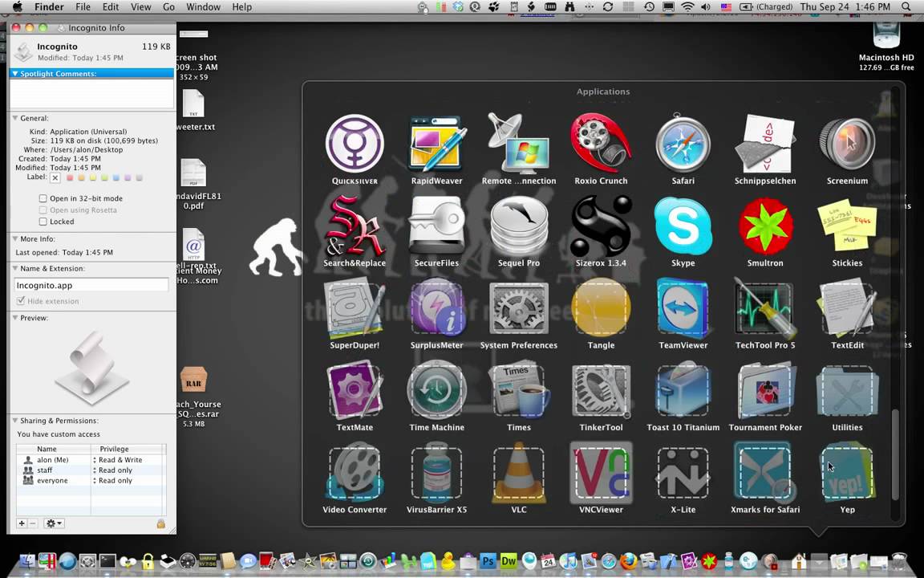Click the Incognito.app name field

coord(91,285)
